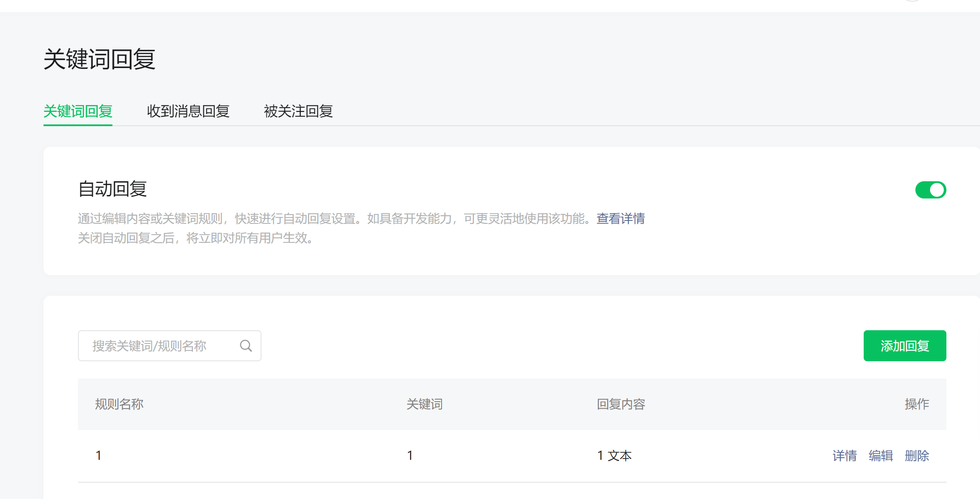Click the 回复内容 column header
Viewport: 980px width, 499px height.
pyautogui.click(x=621, y=404)
